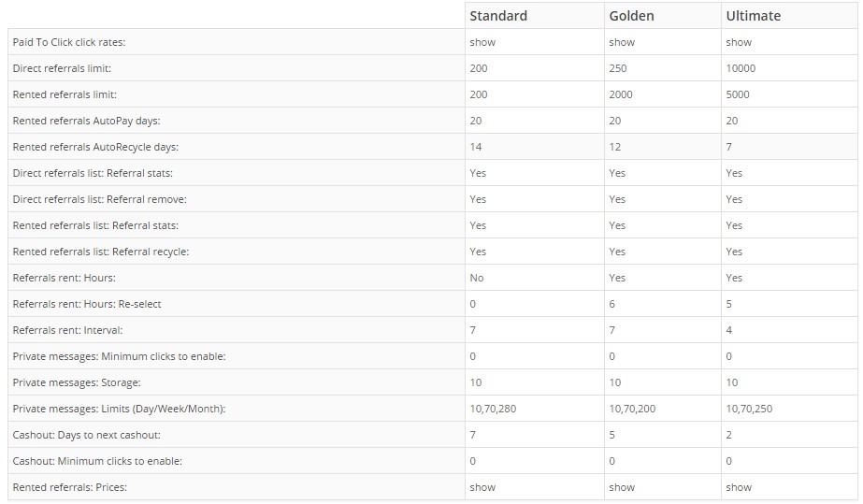
Task: Show Rented referrals prices for Golden
Action: tap(622, 487)
